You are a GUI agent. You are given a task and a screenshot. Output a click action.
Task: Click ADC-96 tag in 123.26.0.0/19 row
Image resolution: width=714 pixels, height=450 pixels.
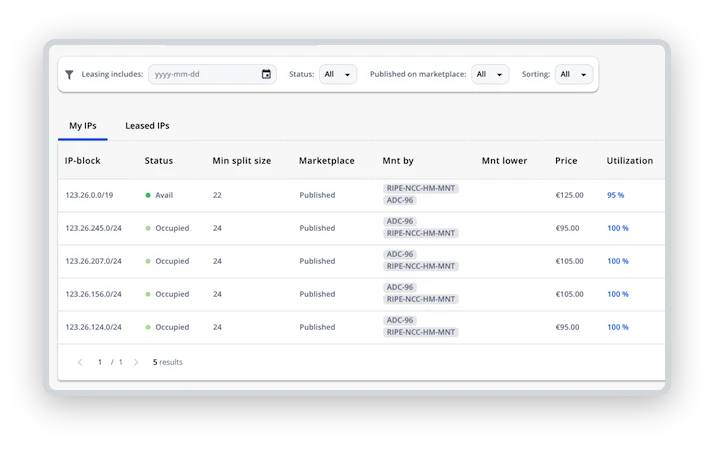pos(400,200)
